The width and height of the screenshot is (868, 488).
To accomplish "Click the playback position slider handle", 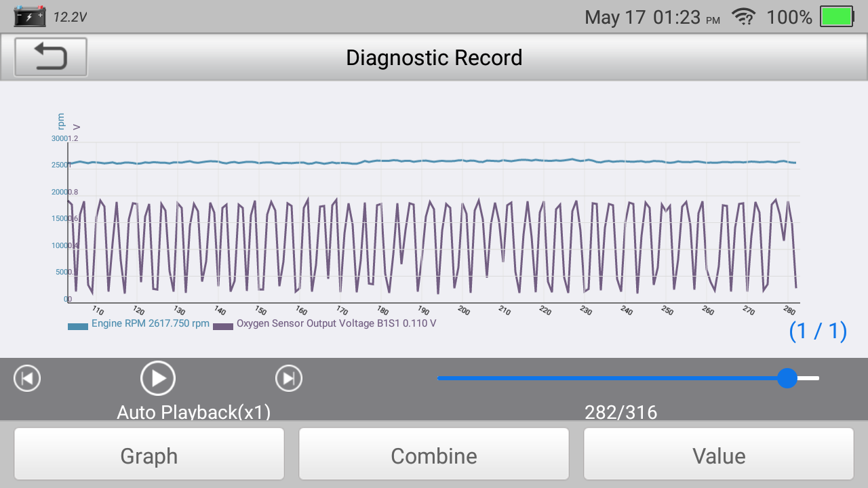I will click(x=787, y=378).
